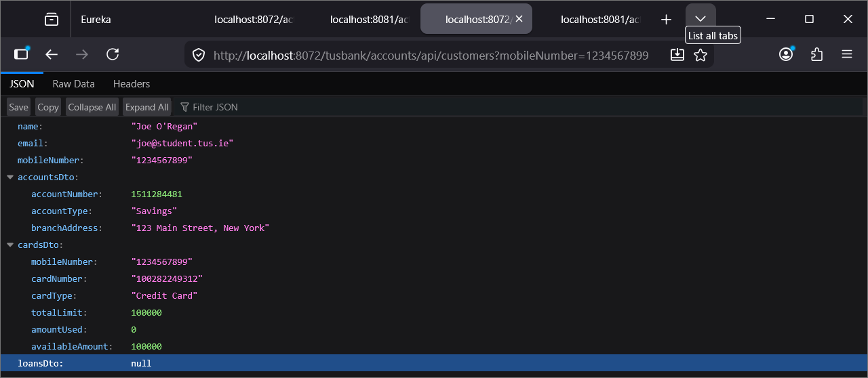Click the email key label

(33, 143)
